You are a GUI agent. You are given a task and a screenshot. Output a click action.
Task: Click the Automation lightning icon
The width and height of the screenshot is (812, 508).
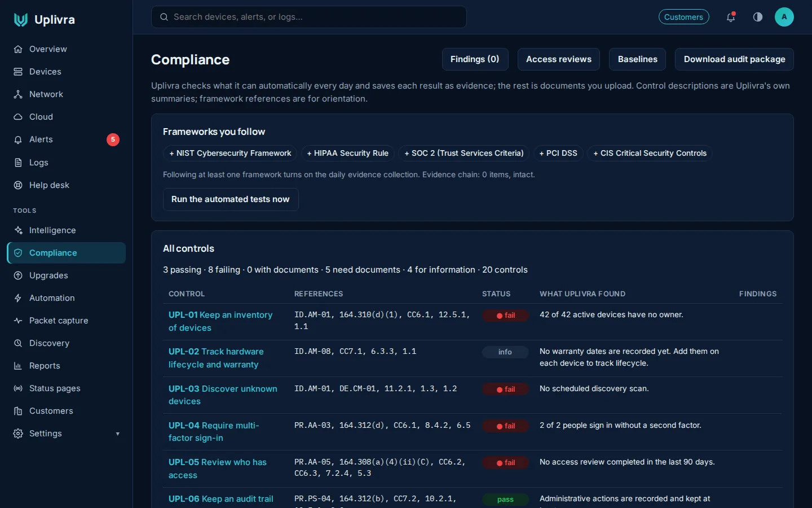point(18,298)
